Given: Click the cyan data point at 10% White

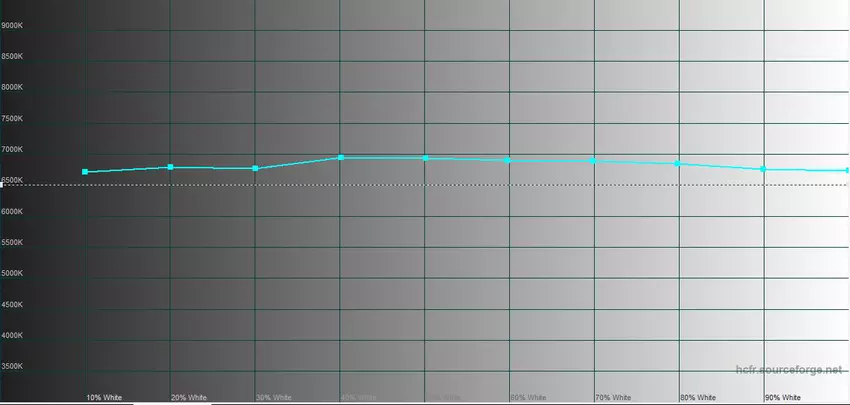Looking at the screenshot, I should [85, 172].
